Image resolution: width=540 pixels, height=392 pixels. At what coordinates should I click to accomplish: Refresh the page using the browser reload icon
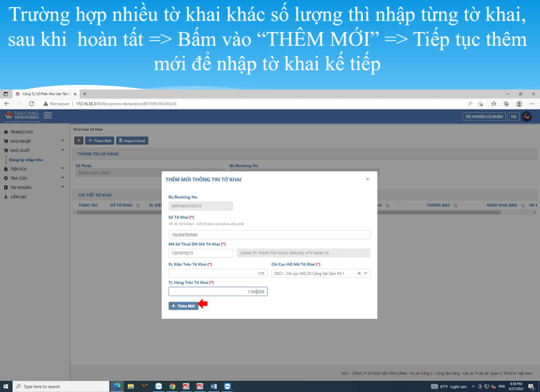pyautogui.click(x=32, y=104)
